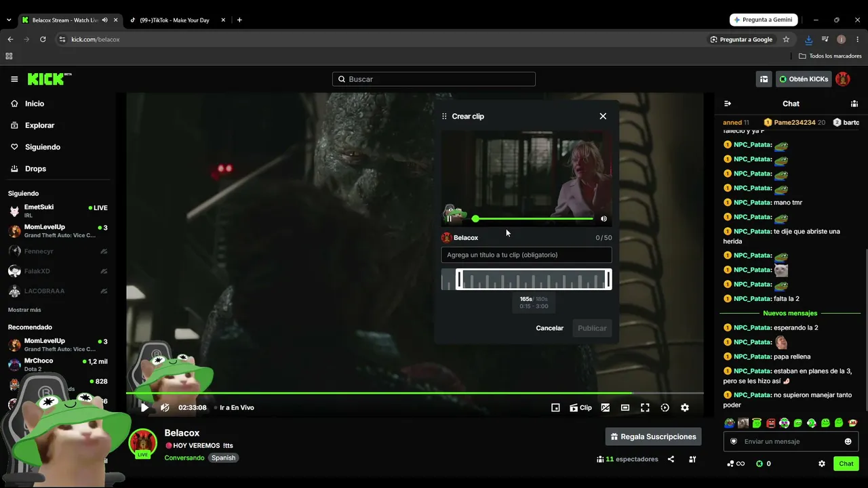Open chat settings gear

tap(822, 464)
